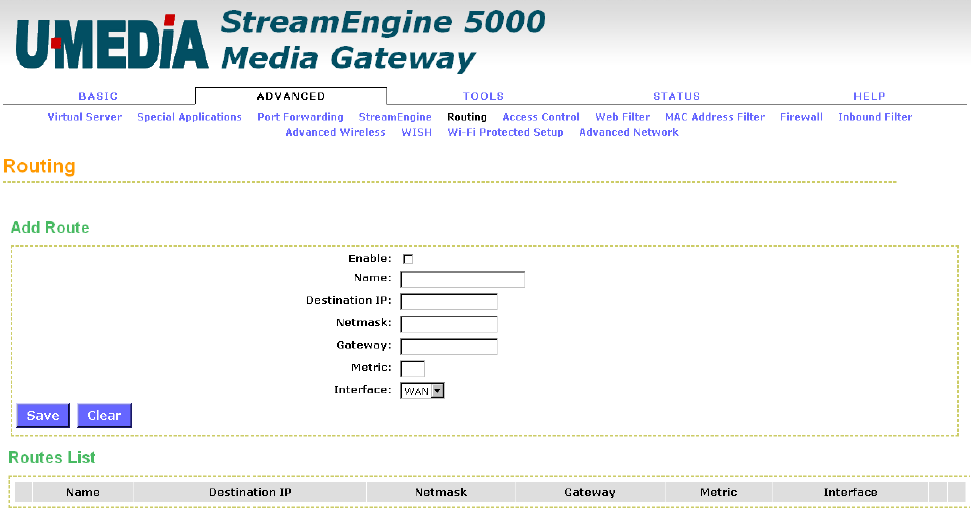Tick the Enable route checkbox
971x520 pixels.
408,259
